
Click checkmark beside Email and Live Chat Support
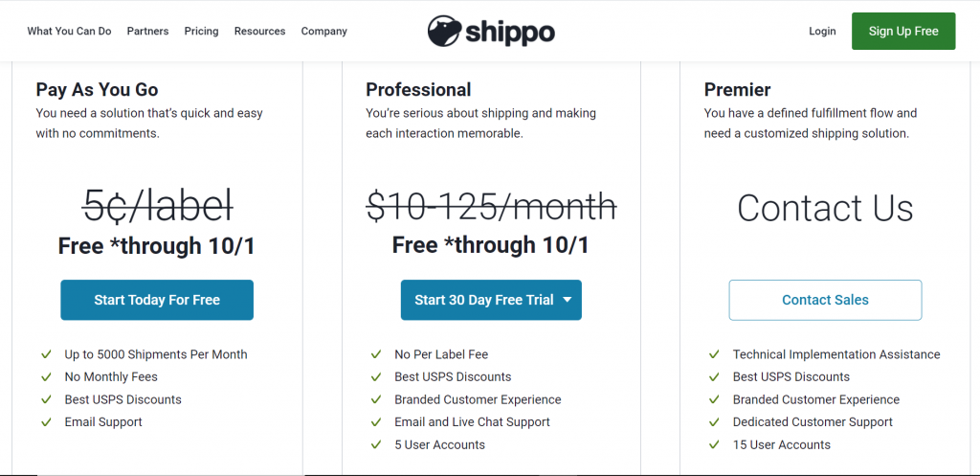(375, 422)
